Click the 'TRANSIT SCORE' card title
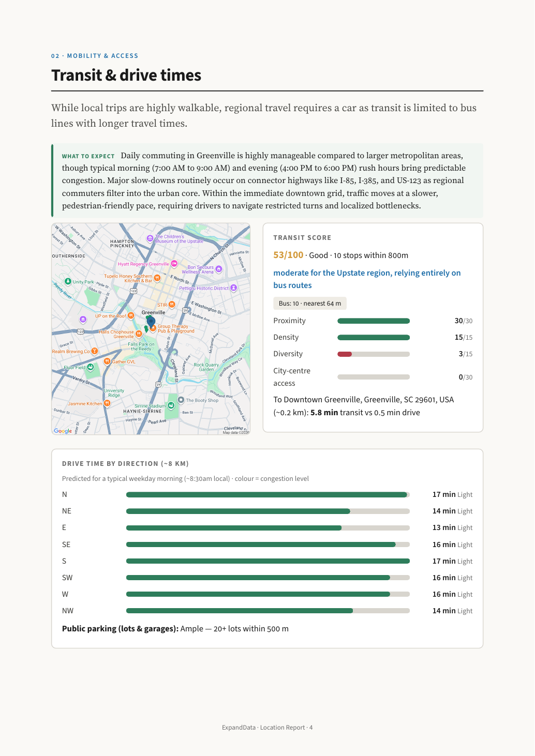The width and height of the screenshot is (535, 756). click(x=302, y=238)
